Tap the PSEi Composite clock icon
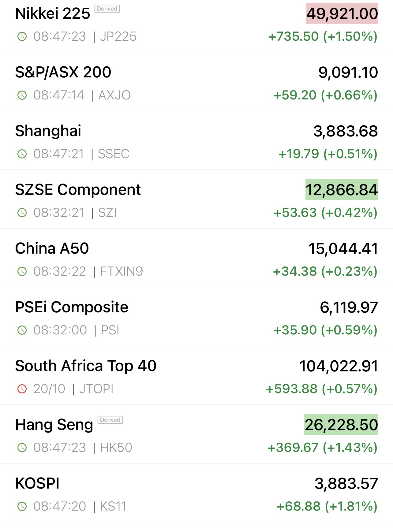393x532 pixels. 22,330
